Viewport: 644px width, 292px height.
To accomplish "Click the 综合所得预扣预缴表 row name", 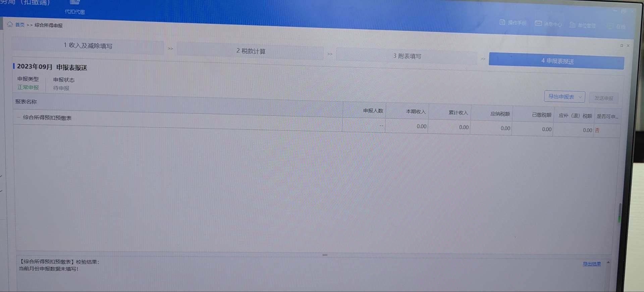I will click(47, 118).
